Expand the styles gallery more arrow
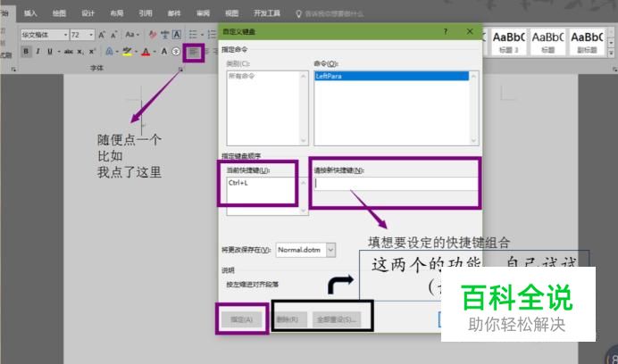Image resolution: width=618 pixels, height=364 pixels. click(x=611, y=52)
